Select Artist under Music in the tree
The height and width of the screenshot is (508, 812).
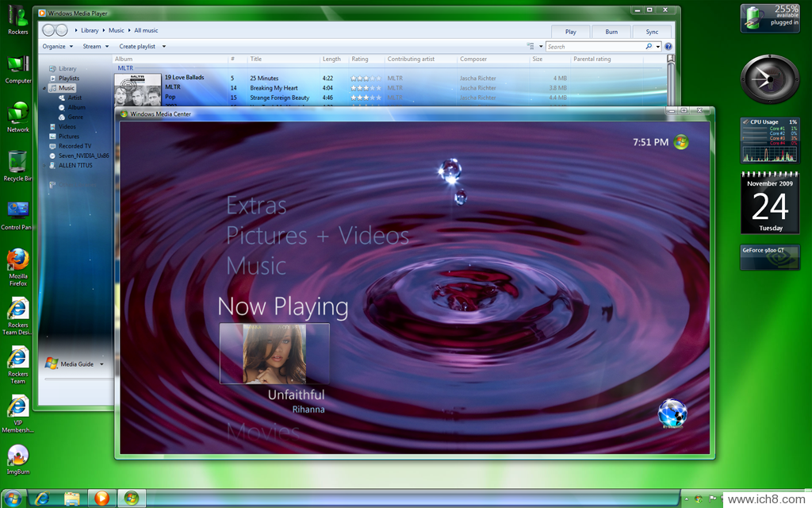tap(75, 98)
